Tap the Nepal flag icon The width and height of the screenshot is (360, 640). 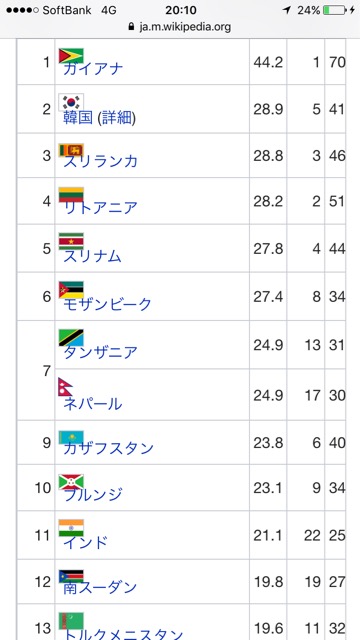click(x=66, y=387)
